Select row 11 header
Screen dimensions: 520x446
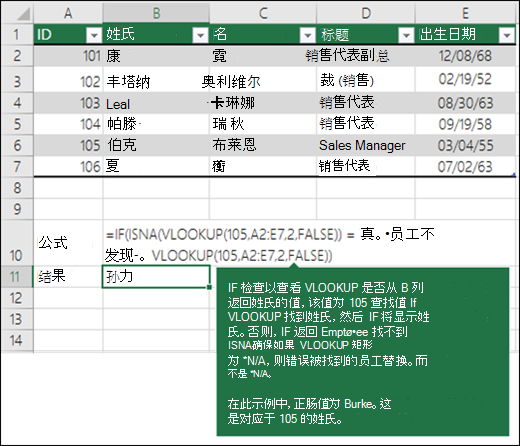pos(17,277)
